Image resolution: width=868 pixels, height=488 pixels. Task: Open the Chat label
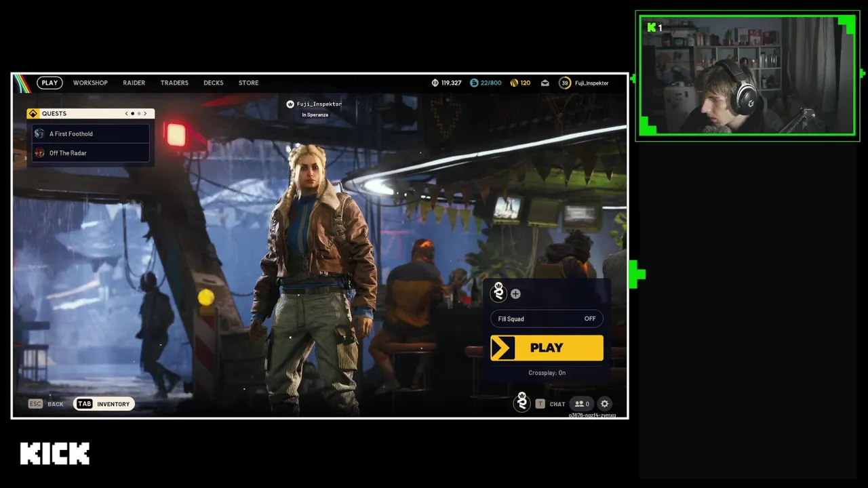click(x=557, y=404)
